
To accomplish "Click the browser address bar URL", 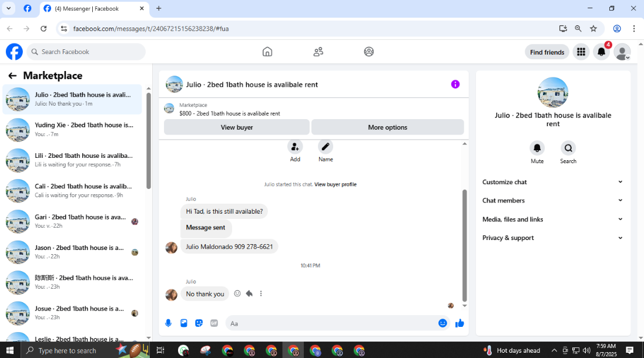I will click(x=151, y=29).
